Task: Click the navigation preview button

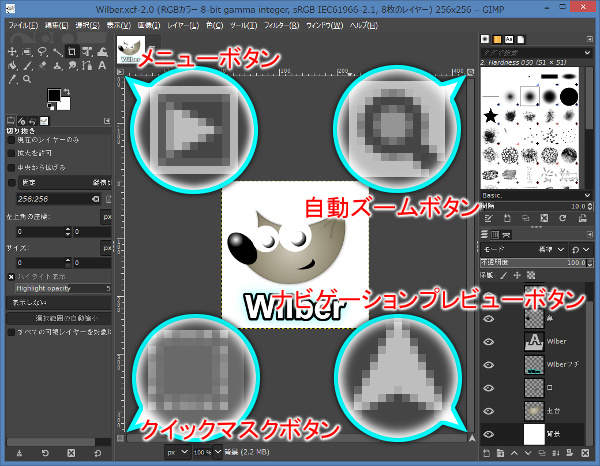Action: [471, 438]
